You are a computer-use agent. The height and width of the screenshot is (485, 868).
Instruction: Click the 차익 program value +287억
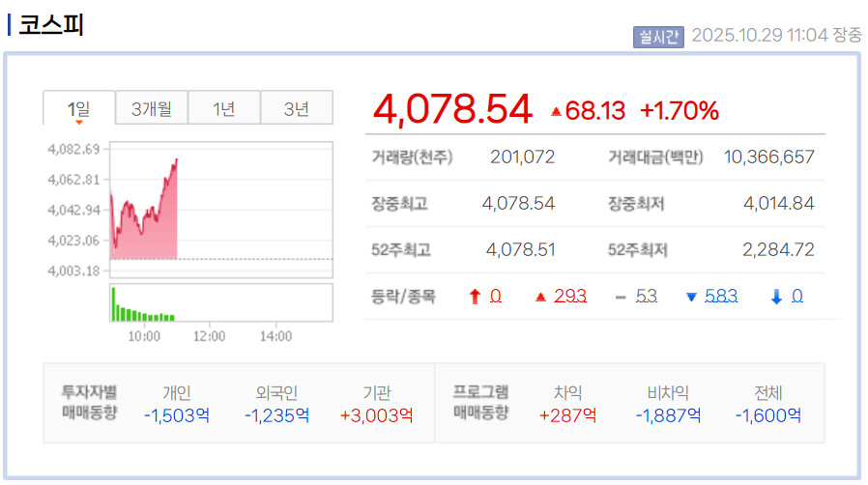click(568, 415)
